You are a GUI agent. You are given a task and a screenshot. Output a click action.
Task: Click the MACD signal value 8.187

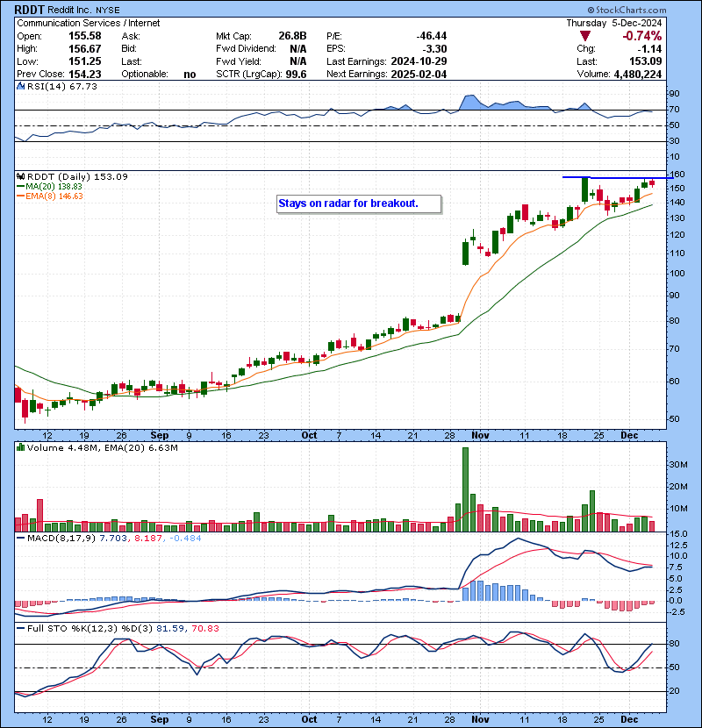tap(148, 539)
